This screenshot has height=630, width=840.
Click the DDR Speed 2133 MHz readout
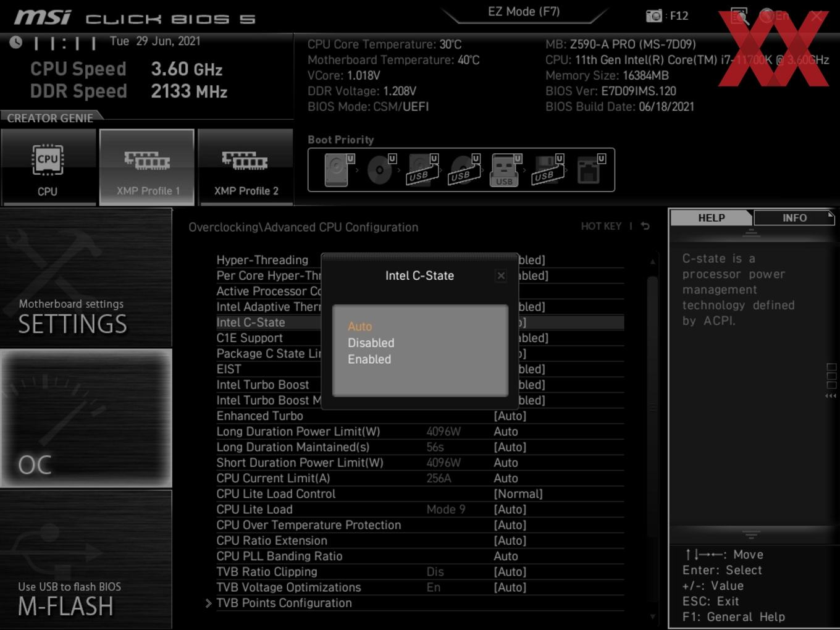click(128, 91)
